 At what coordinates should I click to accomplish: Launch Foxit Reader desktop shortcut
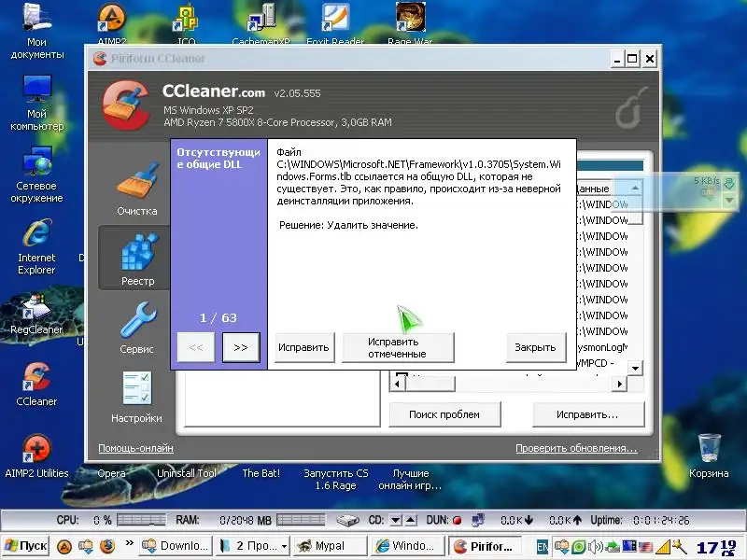pyautogui.click(x=335, y=22)
